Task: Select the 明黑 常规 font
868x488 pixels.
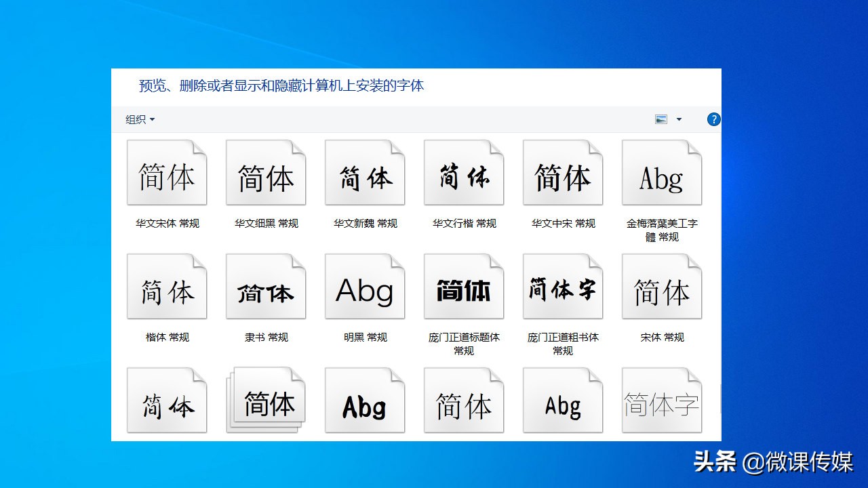Action: 365,286
